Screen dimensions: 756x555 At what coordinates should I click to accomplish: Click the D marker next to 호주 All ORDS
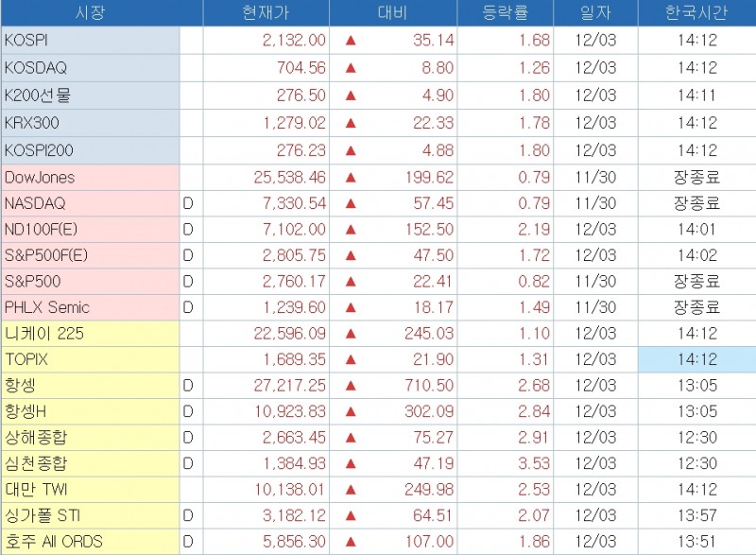click(187, 542)
